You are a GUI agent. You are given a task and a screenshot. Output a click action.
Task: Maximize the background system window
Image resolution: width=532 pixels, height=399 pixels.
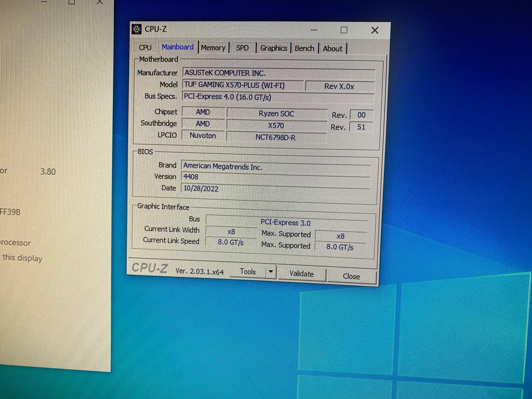point(72,2)
